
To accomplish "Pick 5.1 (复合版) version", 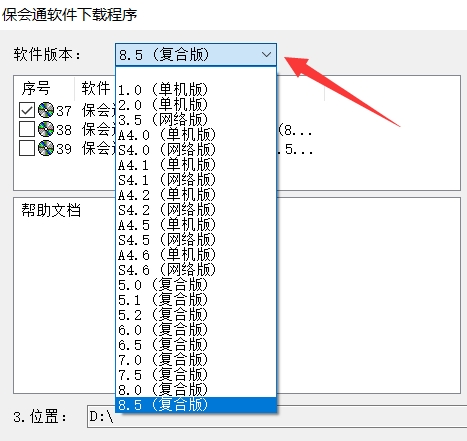I will pos(196,299).
